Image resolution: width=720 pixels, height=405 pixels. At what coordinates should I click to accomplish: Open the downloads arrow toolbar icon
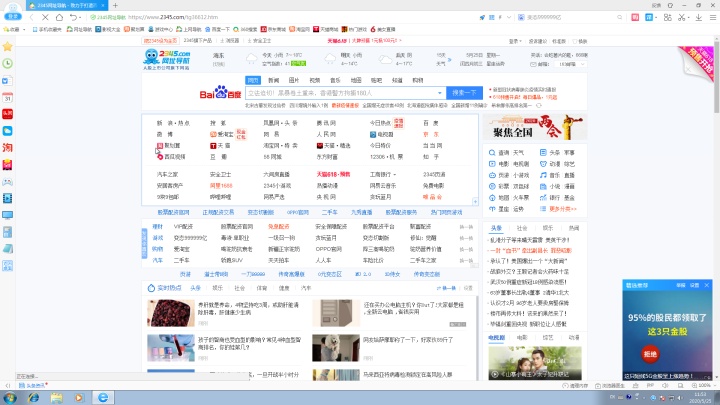click(698, 17)
